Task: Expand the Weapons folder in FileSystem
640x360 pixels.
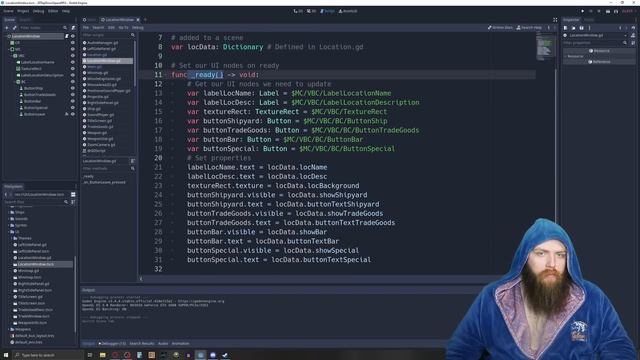Action: point(9,329)
